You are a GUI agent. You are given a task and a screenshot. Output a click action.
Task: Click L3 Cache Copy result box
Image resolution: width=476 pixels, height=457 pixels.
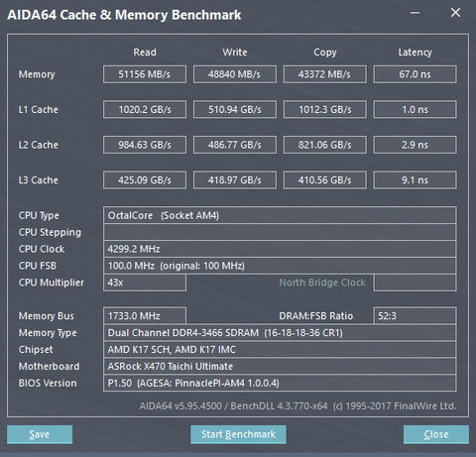tap(325, 180)
